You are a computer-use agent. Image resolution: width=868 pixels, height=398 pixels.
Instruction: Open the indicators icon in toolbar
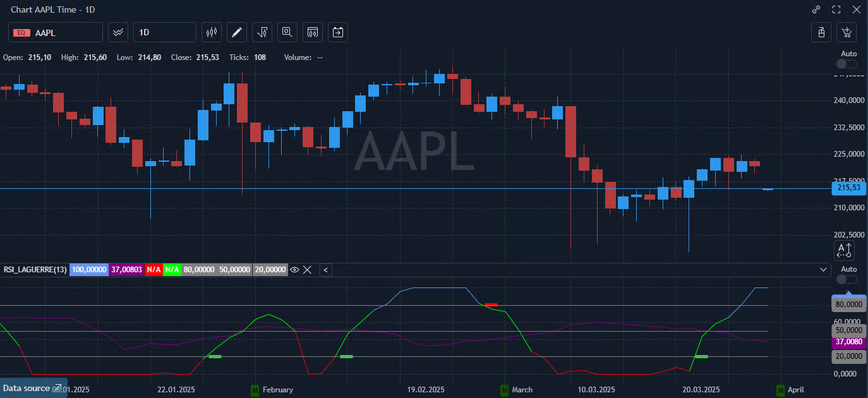pyautogui.click(x=262, y=32)
